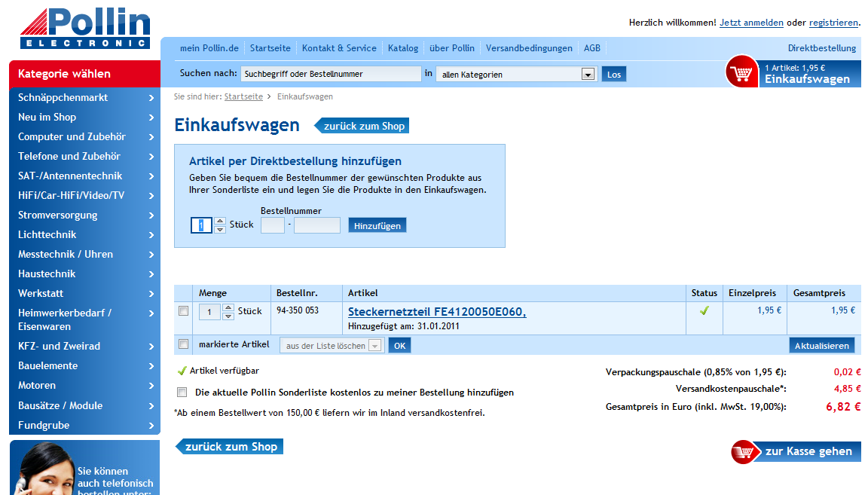Click Bestellnr. value 94-350 053
Viewport: 868px width, 495px height.
[298, 310]
